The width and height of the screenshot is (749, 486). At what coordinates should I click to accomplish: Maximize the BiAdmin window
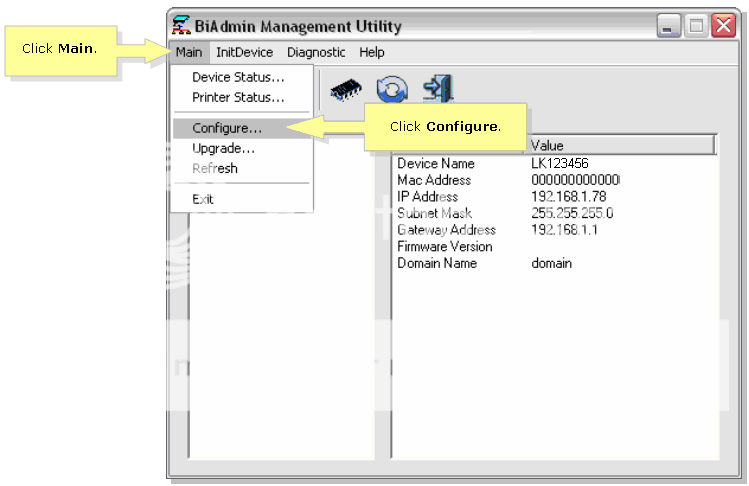[x=696, y=25]
